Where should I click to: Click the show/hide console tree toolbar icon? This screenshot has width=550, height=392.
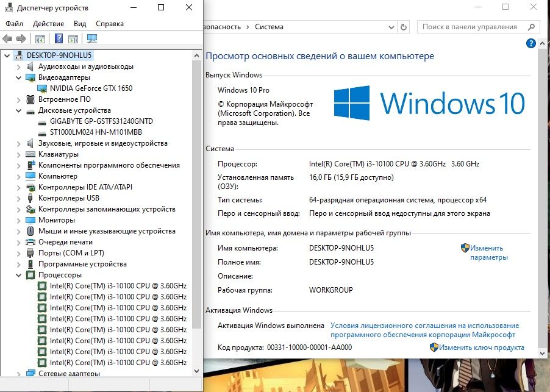(x=40, y=39)
